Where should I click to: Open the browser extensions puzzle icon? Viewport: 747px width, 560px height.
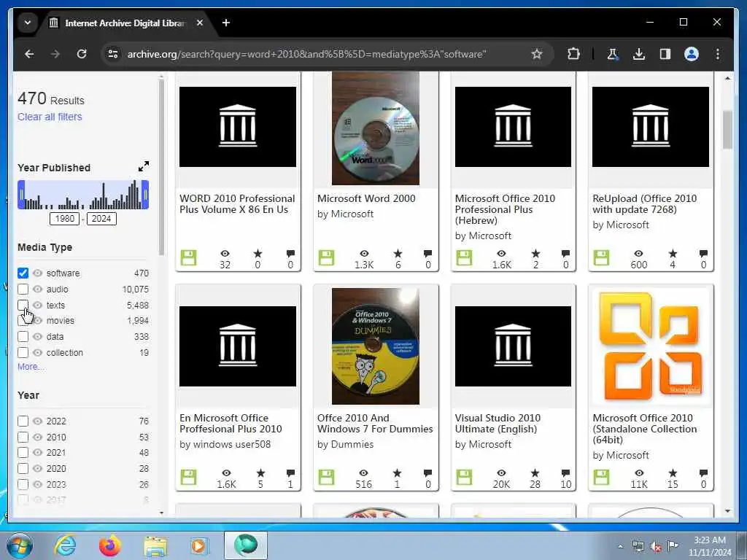pos(573,54)
